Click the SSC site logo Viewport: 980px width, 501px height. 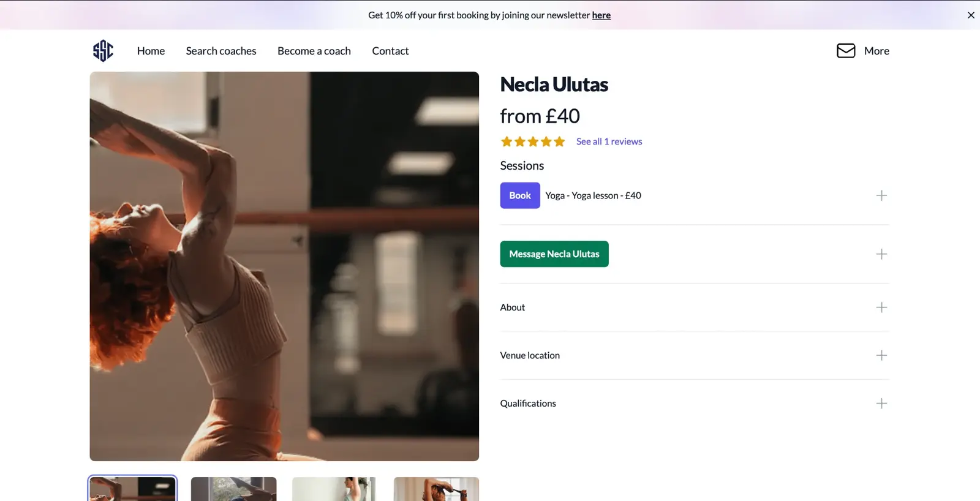103,51
